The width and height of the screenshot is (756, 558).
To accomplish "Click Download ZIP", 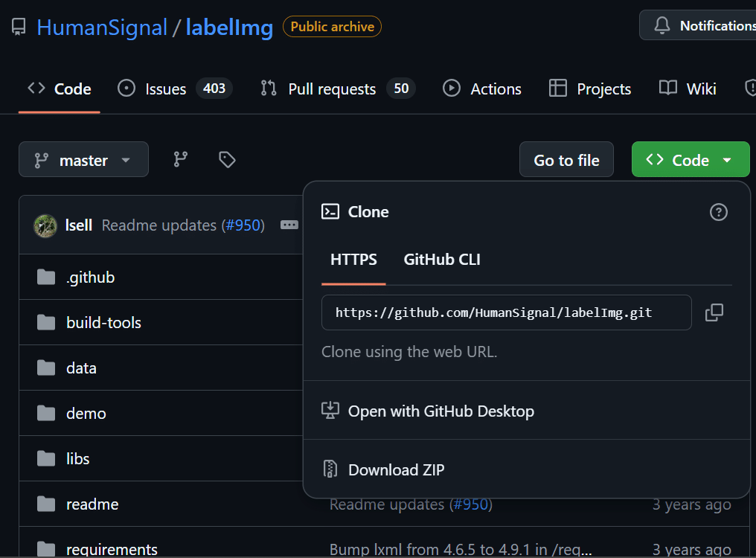I will pyautogui.click(x=396, y=469).
